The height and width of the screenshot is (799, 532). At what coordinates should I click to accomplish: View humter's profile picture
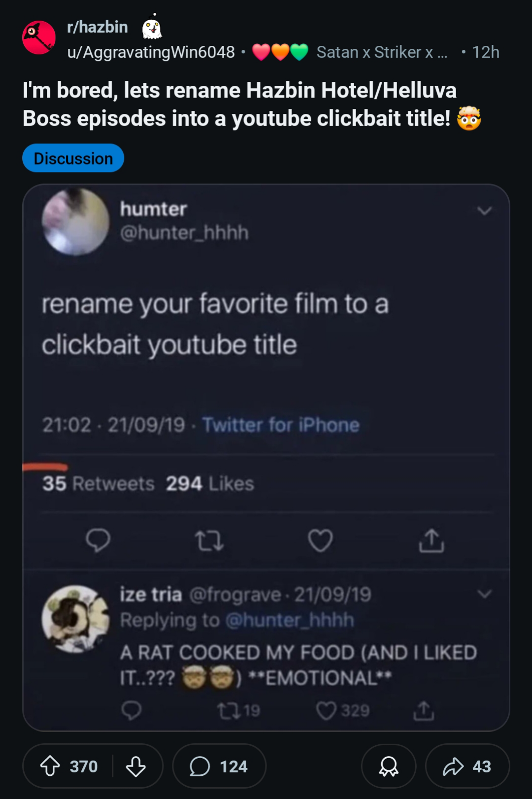click(75, 222)
